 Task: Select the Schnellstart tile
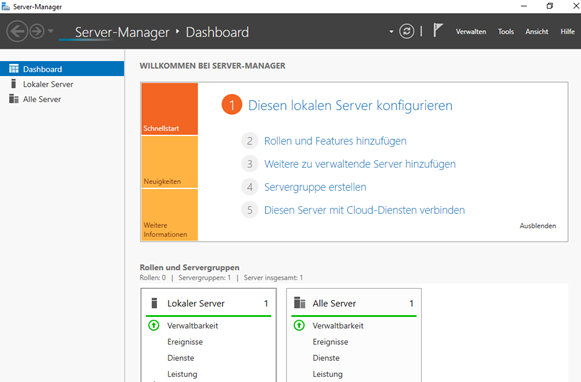(169, 109)
